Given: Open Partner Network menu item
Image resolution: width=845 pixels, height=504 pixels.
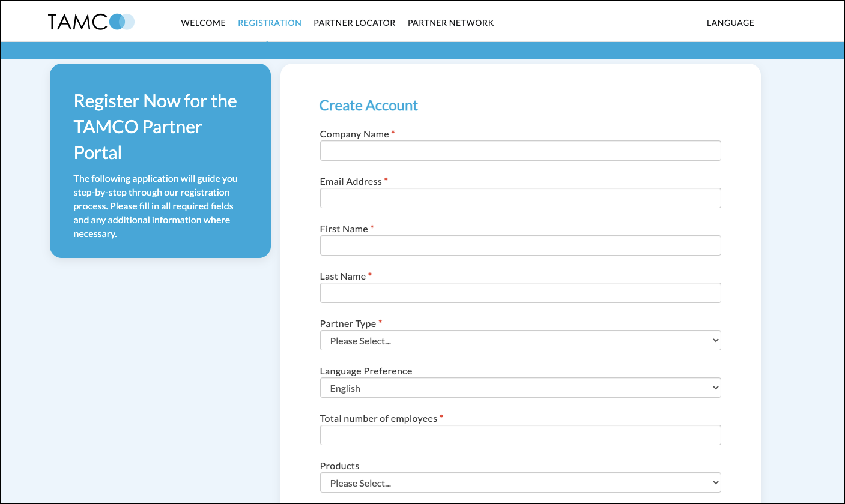Looking at the screenshot, I should point(450,23).
